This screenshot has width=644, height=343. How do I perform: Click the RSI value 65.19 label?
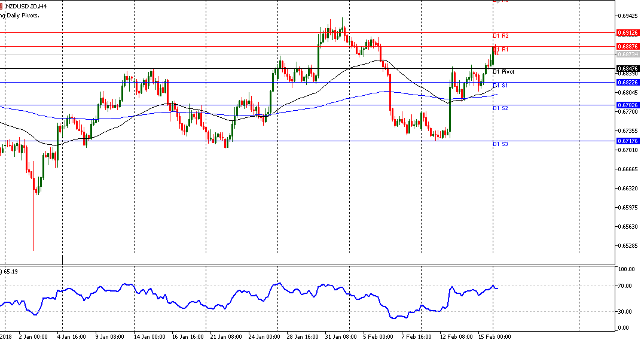click(10, 271)
